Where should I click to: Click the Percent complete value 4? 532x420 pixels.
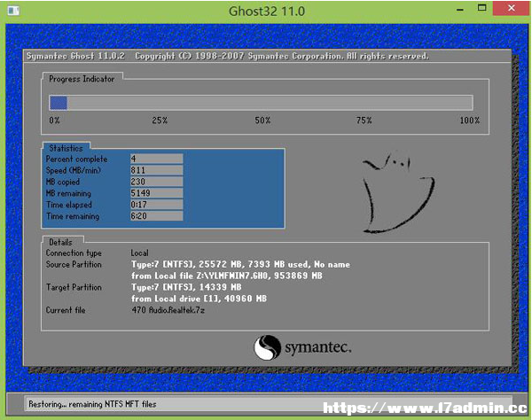click(x=156, y=159)
